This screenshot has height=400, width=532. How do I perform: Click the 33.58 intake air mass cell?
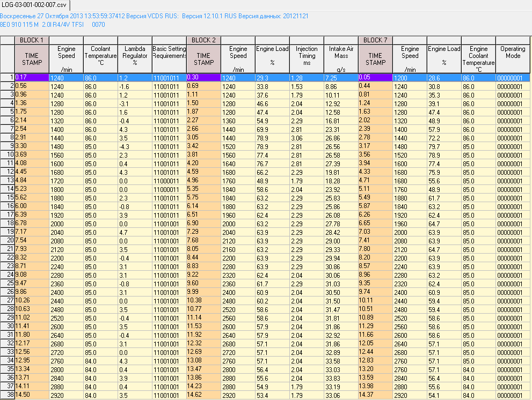pos(341,361)
